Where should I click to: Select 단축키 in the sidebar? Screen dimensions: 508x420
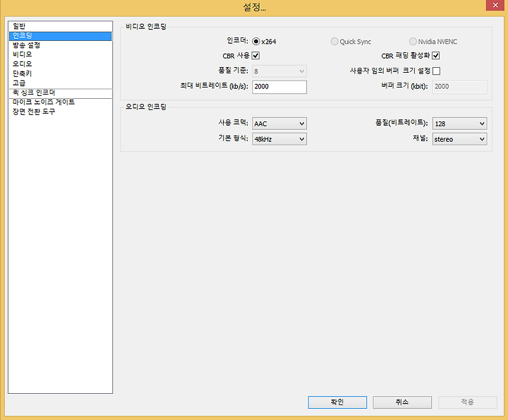click(60, 73)
